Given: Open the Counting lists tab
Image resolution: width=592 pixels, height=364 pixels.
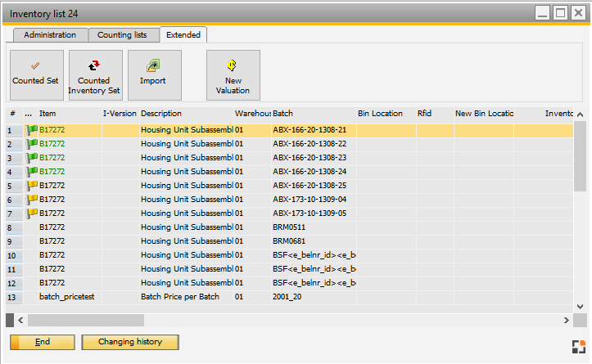Looking at the screenshot, I should [x=122, y=35].
